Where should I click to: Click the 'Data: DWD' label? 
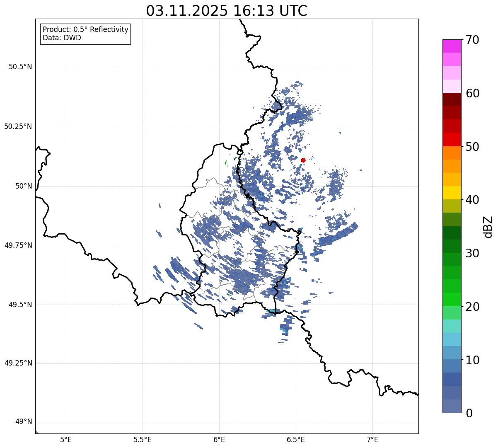(x=62, y=38)
